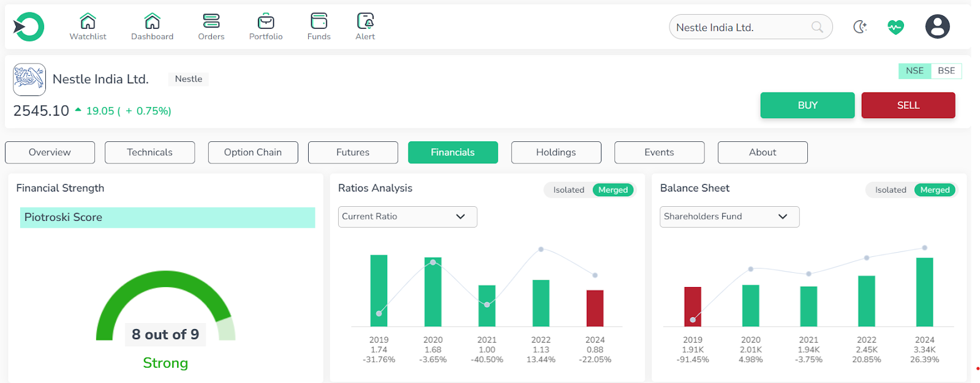
Task: Go to Dashboard via its house icon
Action: pyautogui.click(x=152, y=21)
